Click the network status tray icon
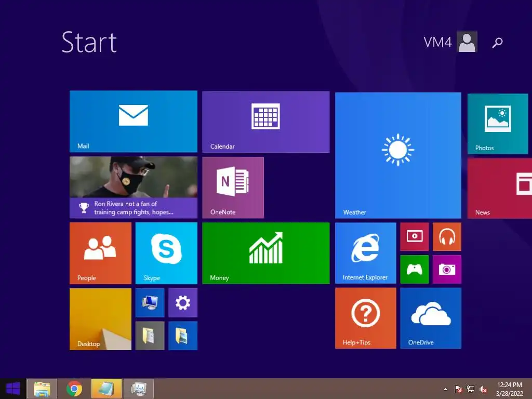This screenshot has width=532, height=399. coord(471,389)
